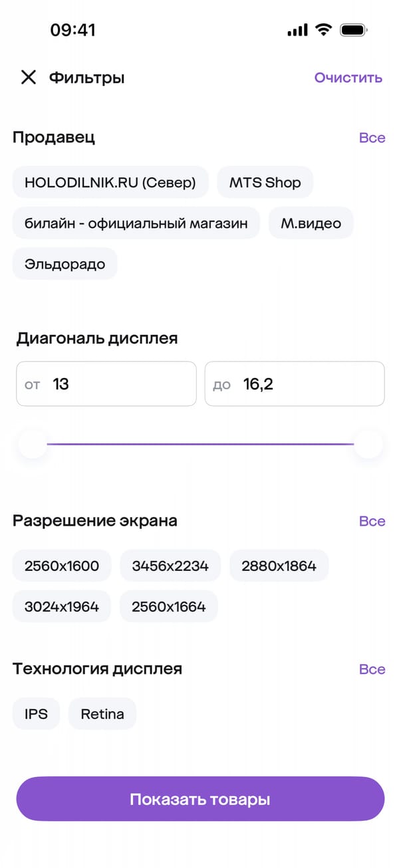Click the right handle of diagonal slider
Viewport: 401px width, 868px height.
pyautogui.click(x=368, y=444)
